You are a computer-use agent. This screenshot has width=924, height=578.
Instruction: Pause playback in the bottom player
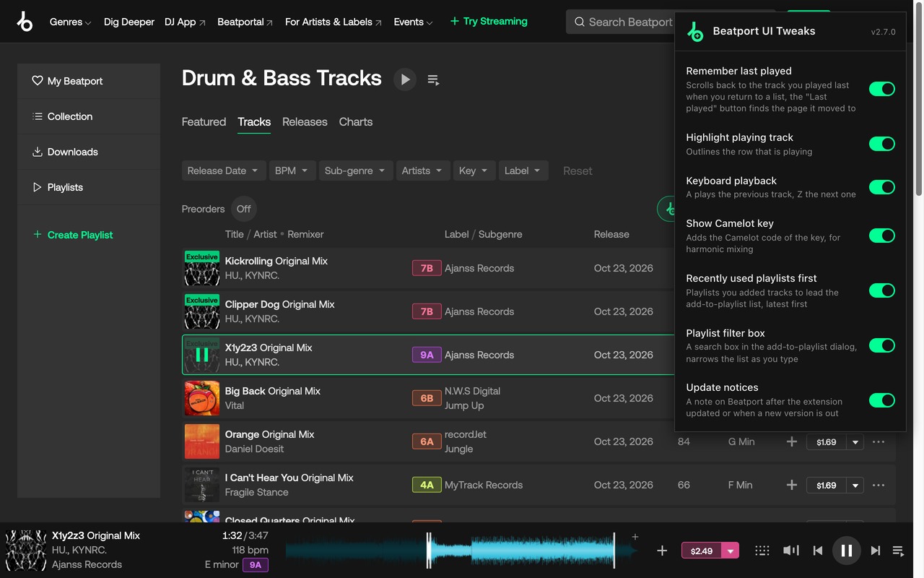pyautogui.click(x=847, y=551)
